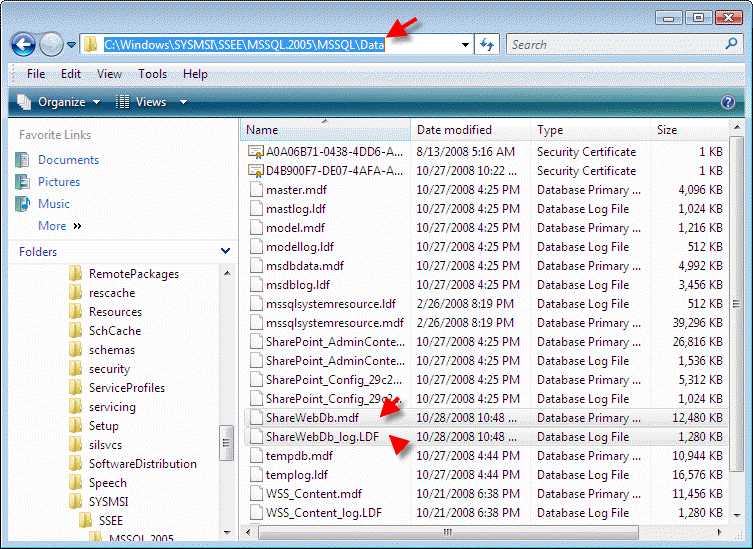The height and width of the screenshot is (549, 753).
Task: Select the SYSMSI folder in tree
Action: [109, 502]
